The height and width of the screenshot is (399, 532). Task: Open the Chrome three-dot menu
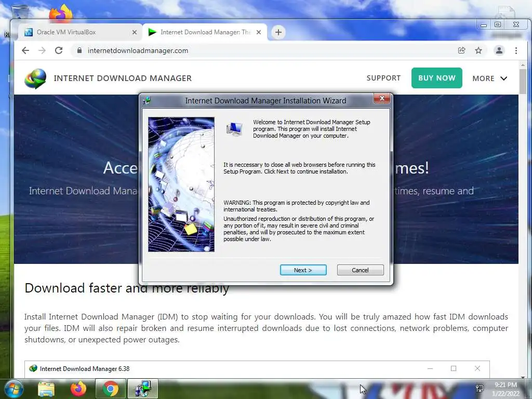point(516,50)
